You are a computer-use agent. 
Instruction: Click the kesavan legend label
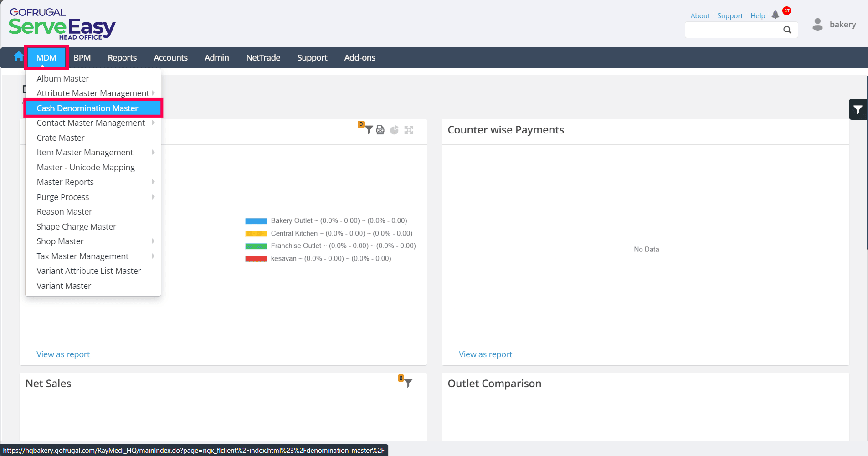(331, 259)
